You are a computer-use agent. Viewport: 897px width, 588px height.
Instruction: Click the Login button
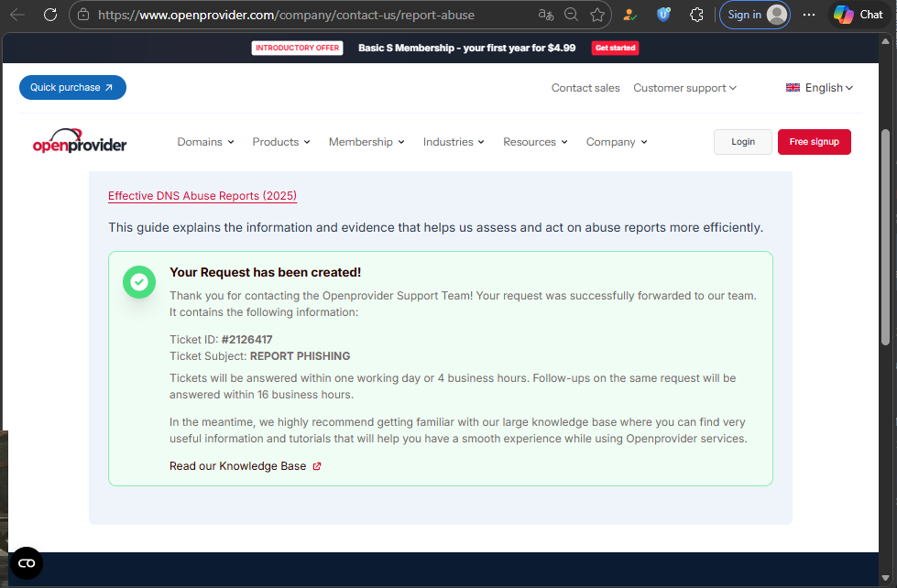[x=742, y=142]
